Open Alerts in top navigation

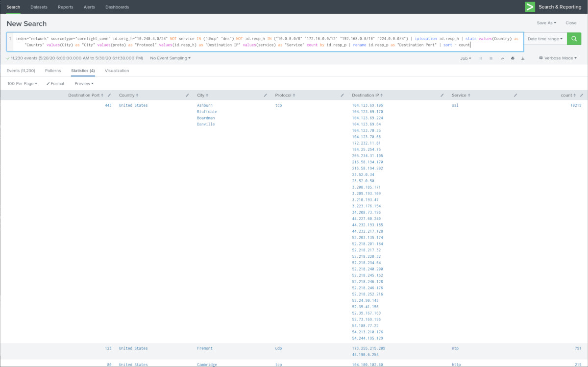coord(89,7)
